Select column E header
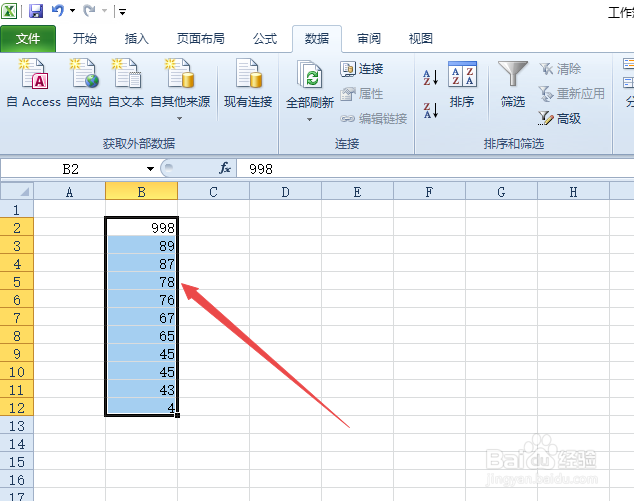634x501 pixels. (357, 192)
